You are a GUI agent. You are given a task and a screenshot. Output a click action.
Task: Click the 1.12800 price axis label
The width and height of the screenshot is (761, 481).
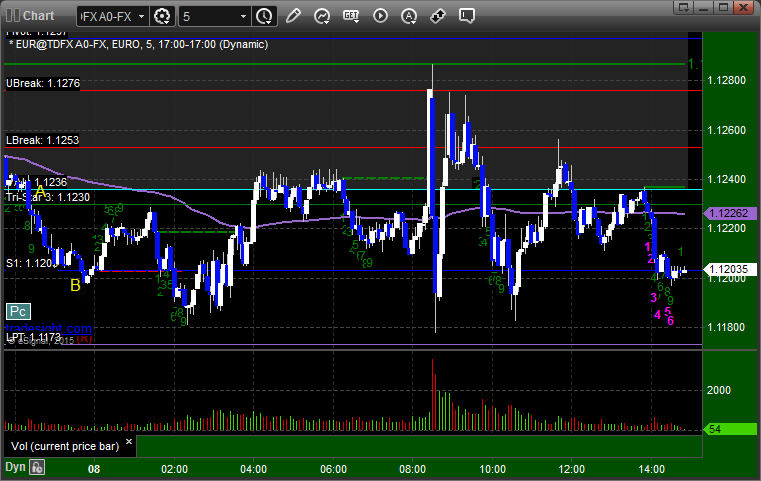(727, 81)
